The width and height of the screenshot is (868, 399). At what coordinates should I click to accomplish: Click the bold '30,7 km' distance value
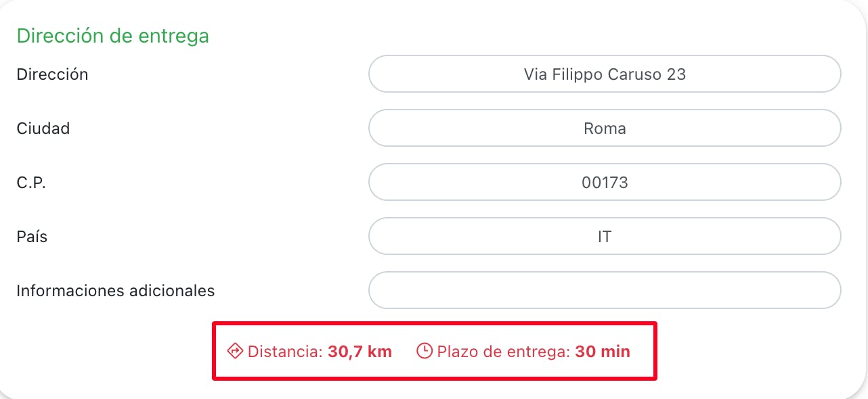click(x=360, y=352)
